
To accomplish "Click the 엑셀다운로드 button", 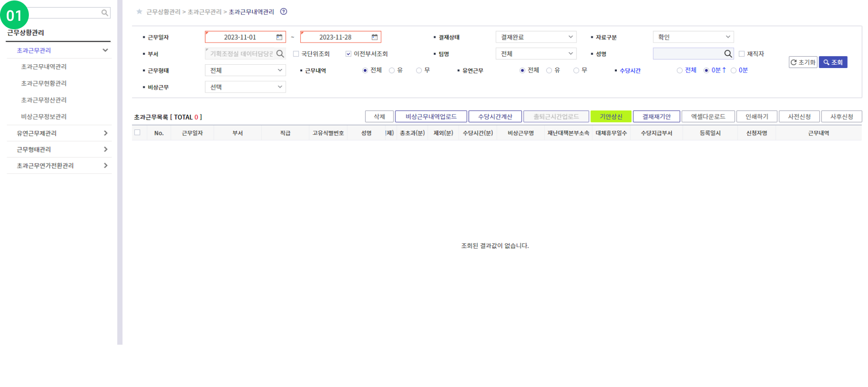I will (708, 117).
